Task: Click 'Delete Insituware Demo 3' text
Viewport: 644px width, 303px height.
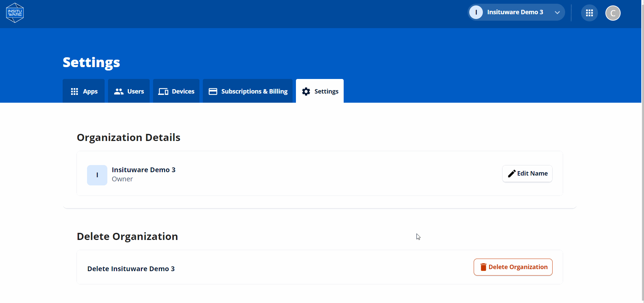Action: pyautogui.click(x=131, y=269)
